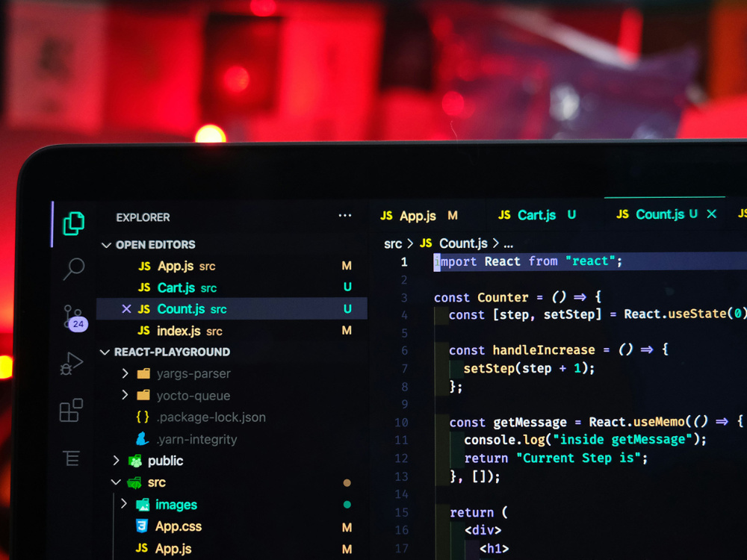The height and width of the screenshot is (560, 747).
Task: Click the public folder icon
Action: pos(135,461)
